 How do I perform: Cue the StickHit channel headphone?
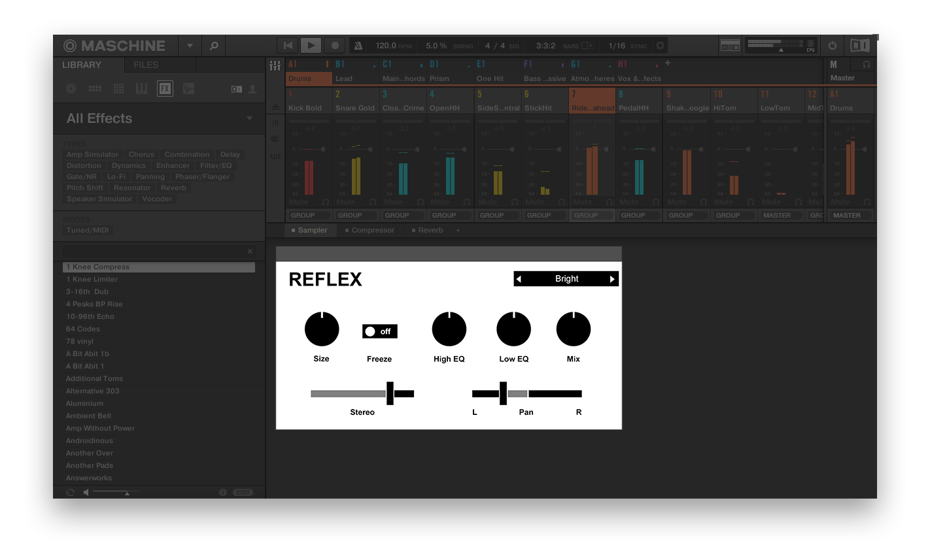tap(562, 203)
